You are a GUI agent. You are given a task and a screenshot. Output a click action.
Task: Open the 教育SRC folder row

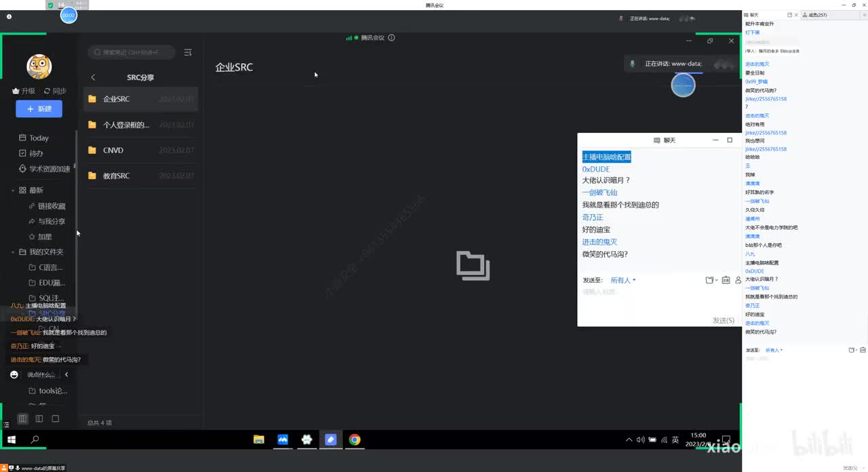tap(141, 176)
